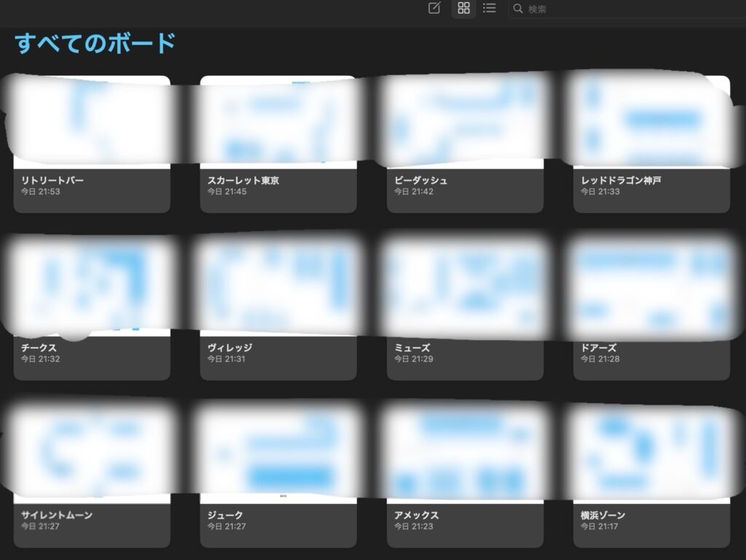
Task: Create a new board with compose icon
Action: pos(434,9)
